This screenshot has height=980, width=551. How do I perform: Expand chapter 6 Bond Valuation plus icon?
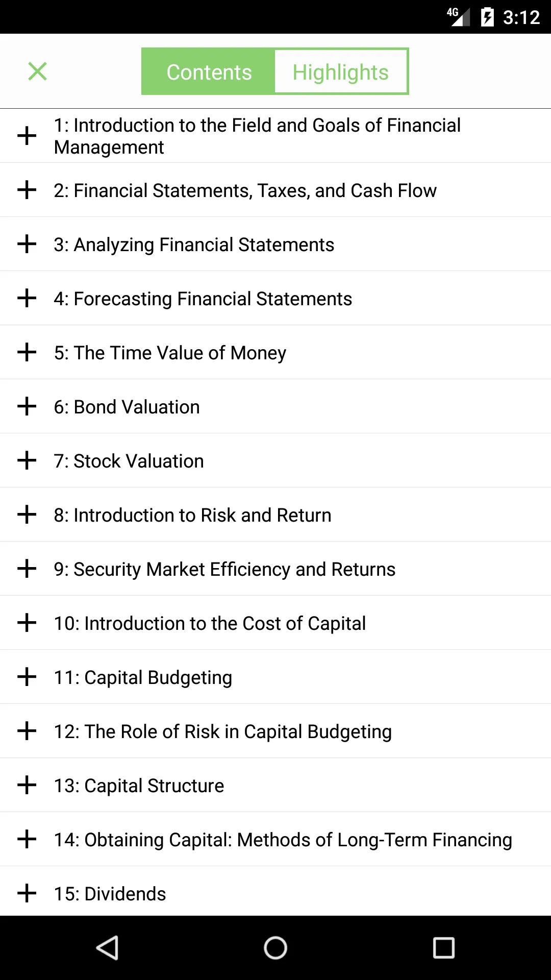[x=27, y=407]
